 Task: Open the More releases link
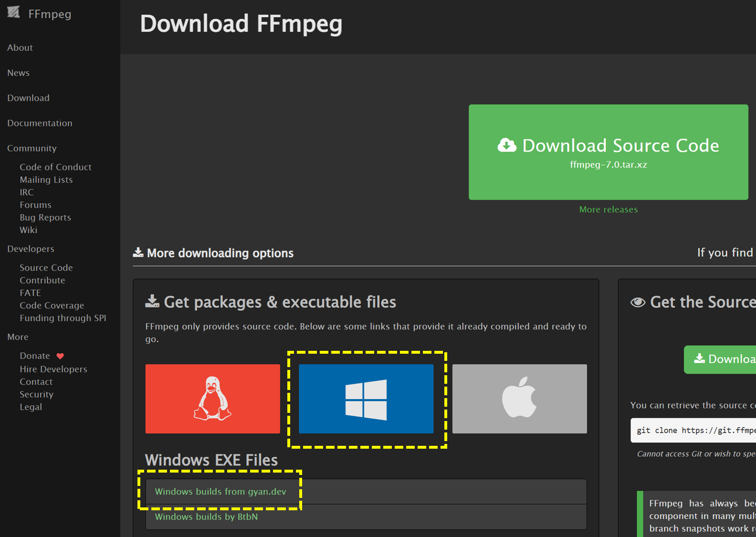608,210
